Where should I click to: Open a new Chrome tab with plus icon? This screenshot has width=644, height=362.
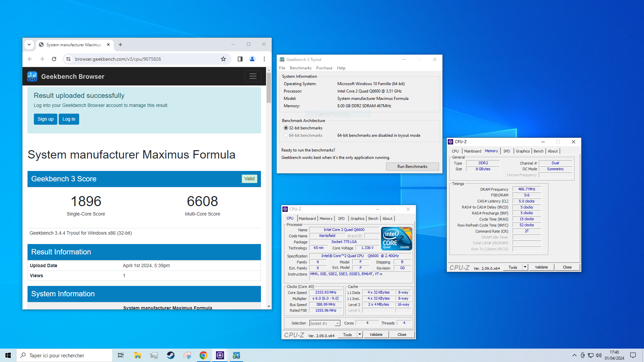pos(120,45)
